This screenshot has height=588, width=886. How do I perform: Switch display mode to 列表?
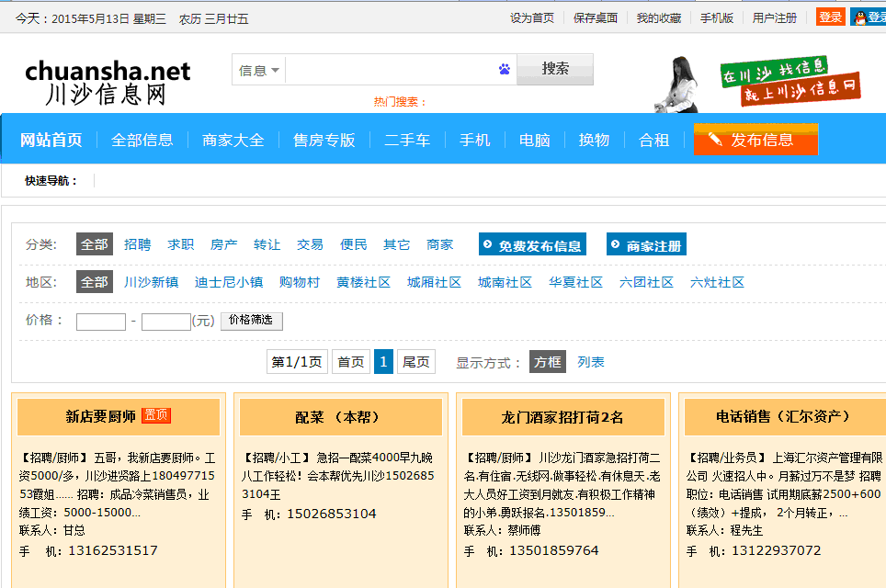tap(591, 362)
